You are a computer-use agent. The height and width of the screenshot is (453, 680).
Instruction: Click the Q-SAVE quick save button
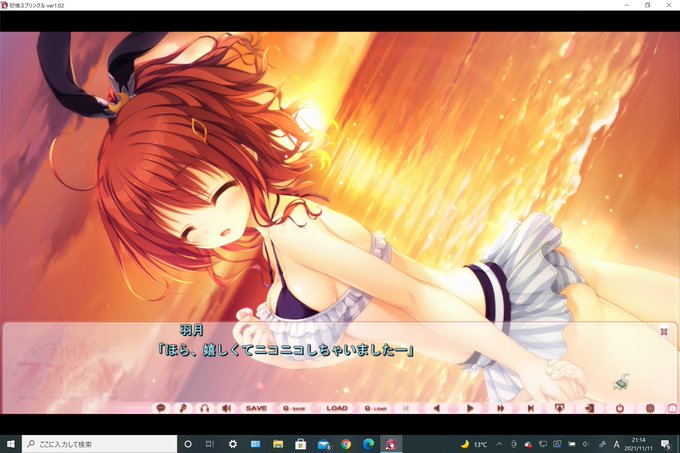click(294, 408)
